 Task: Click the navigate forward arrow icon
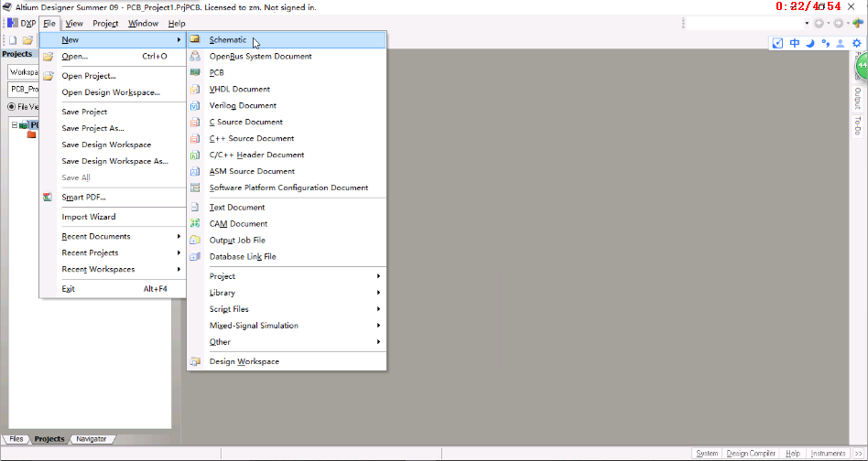pos(839,23)
